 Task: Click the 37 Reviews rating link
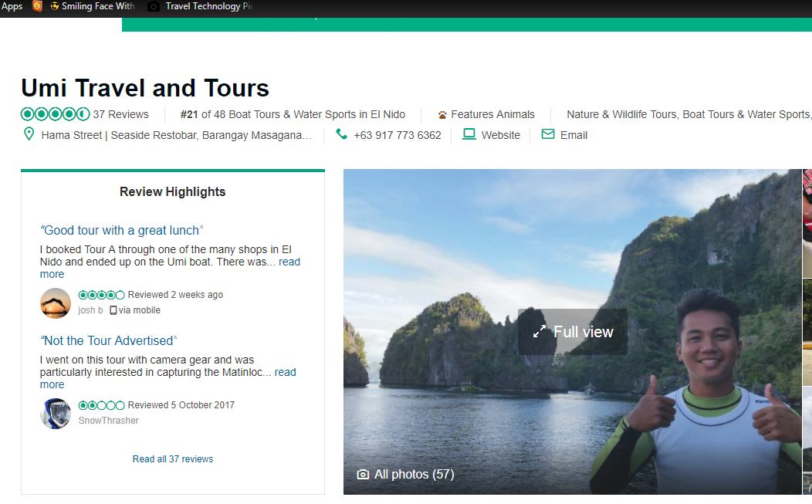click(120, 114)
